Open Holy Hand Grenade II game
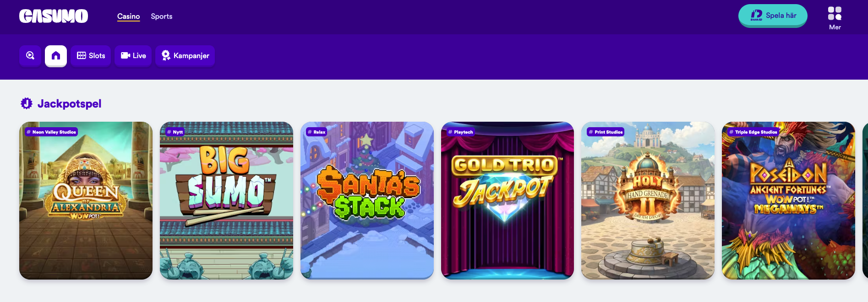The height and width of the screenshot is (302, 868). coord(648,200)
